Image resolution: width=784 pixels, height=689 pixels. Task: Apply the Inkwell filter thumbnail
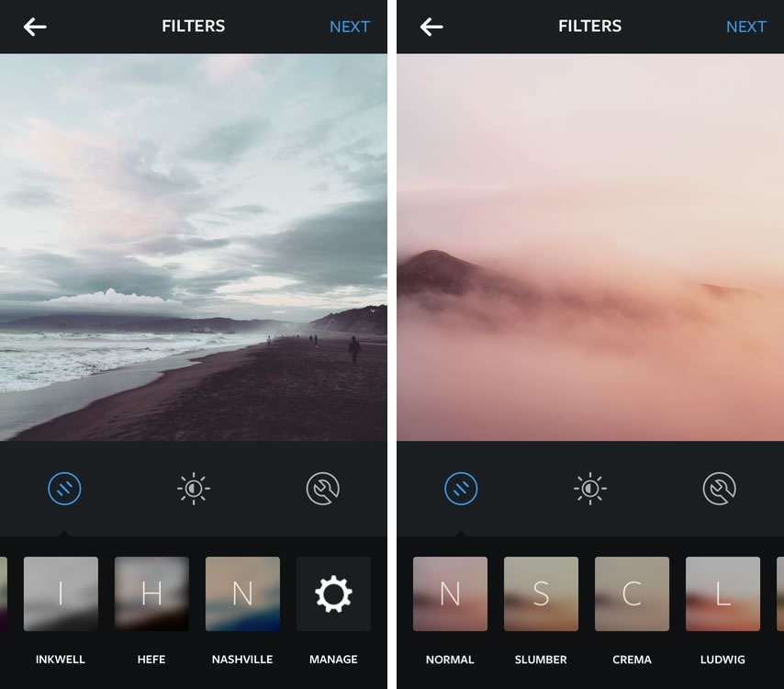(x=61, y=594)
